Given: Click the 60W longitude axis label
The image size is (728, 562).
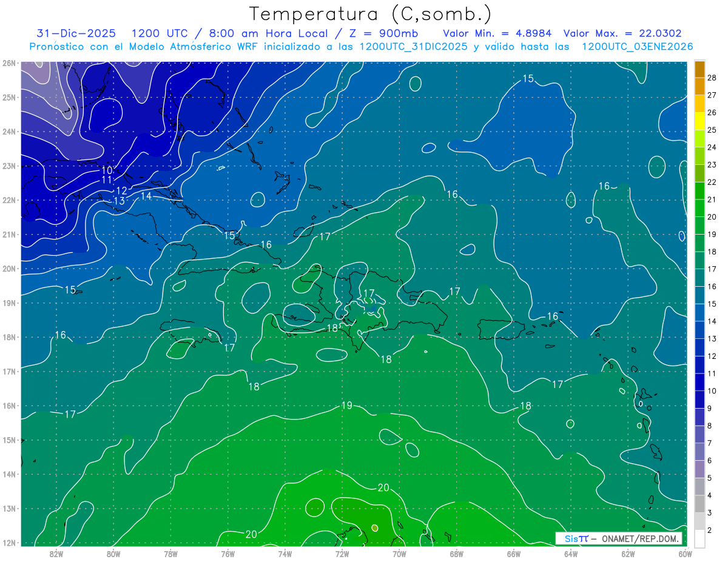Looking at the screenshot, I should pyautogui.click(x=686, y=553).
